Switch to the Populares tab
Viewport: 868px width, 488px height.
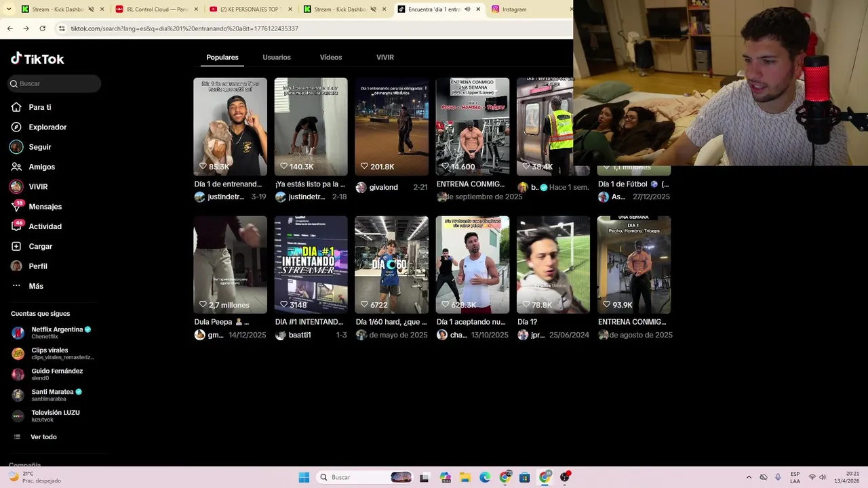(222, 58)
